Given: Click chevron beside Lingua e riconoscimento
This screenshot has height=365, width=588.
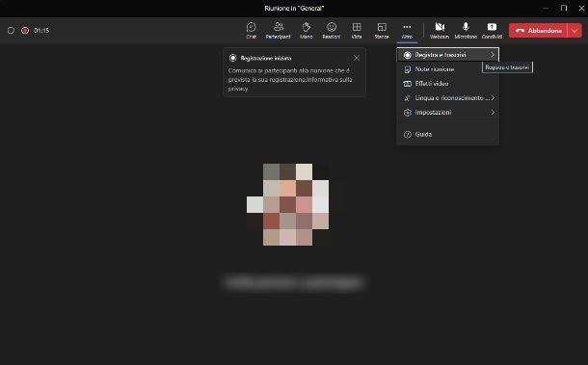Looking at the screenshot, I should (493, 98).
